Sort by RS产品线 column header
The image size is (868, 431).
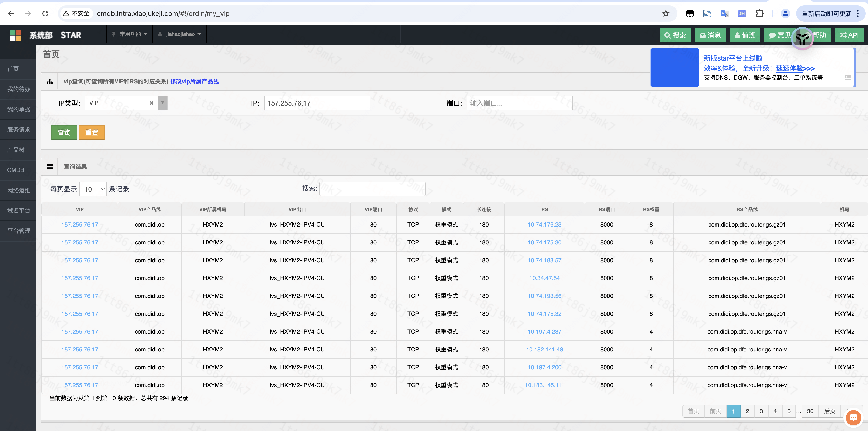[x=747, y=209]
